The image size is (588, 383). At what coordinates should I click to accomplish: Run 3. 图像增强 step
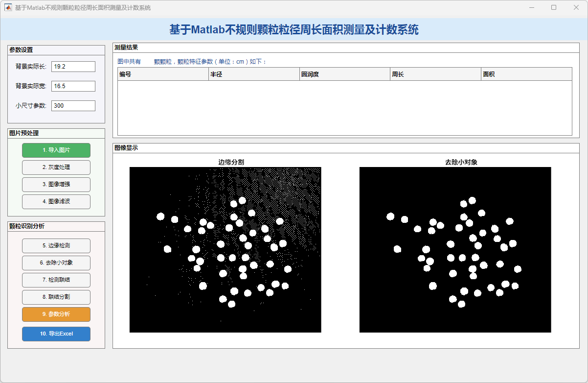click(x=56, y=185)
